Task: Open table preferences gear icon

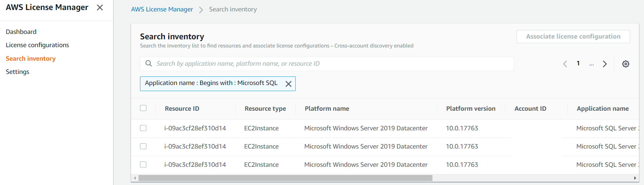Action: 625,64
